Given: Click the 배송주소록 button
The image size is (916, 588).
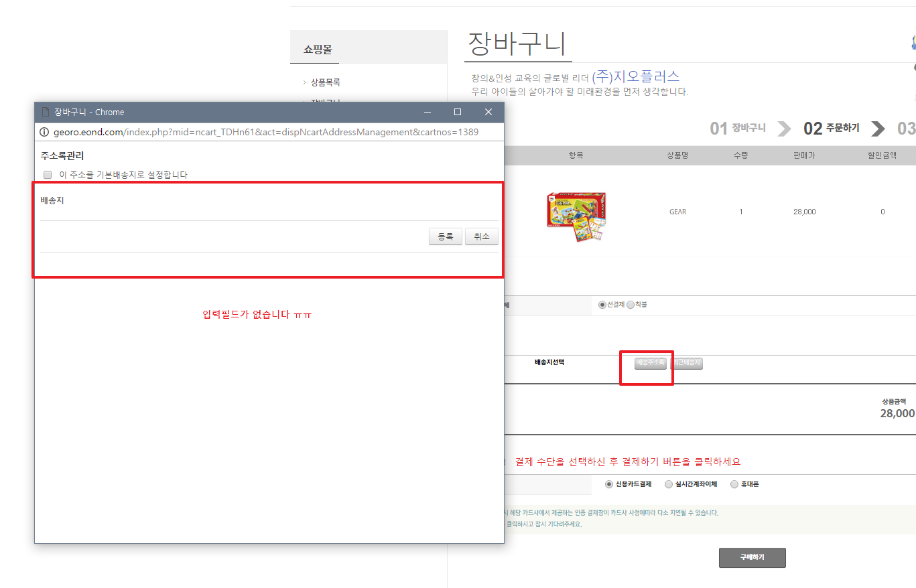Looking at the screenshot, I should point(650,363).
